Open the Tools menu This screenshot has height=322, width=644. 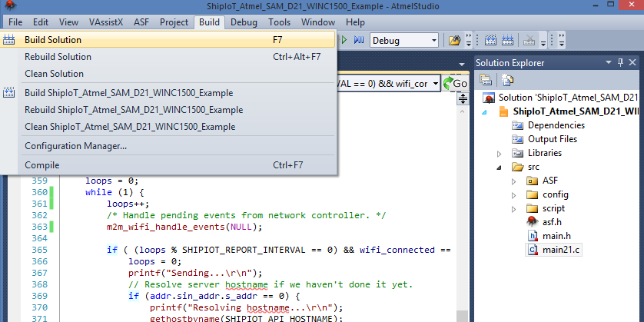(x=279, y=22)
